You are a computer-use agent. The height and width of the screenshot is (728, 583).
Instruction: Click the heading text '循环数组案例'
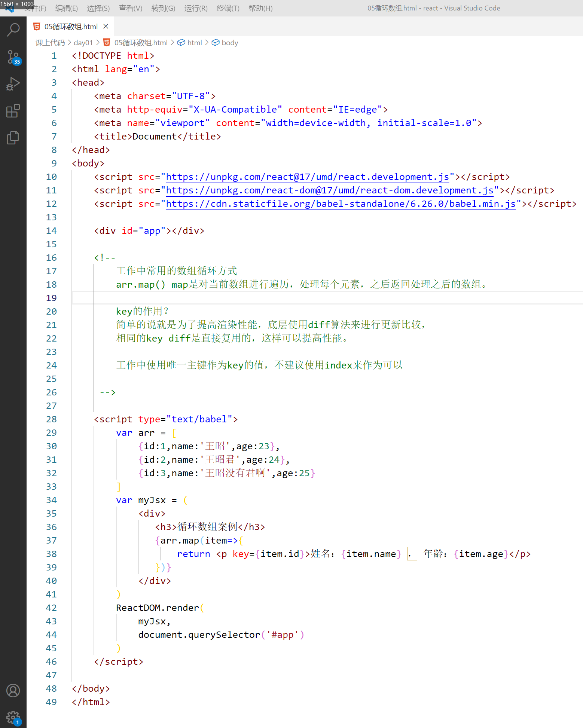pos(207,527)
